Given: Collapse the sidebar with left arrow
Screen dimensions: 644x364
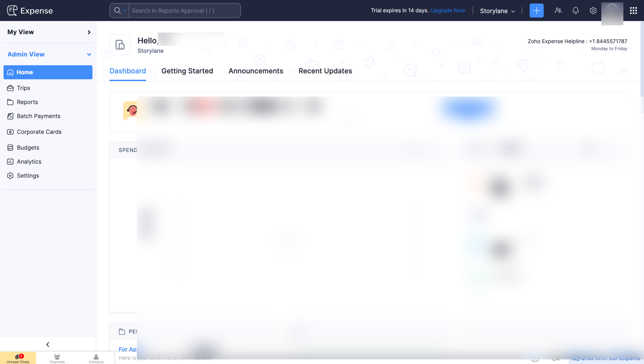Looking at the screenshot, I should [48, 344].
